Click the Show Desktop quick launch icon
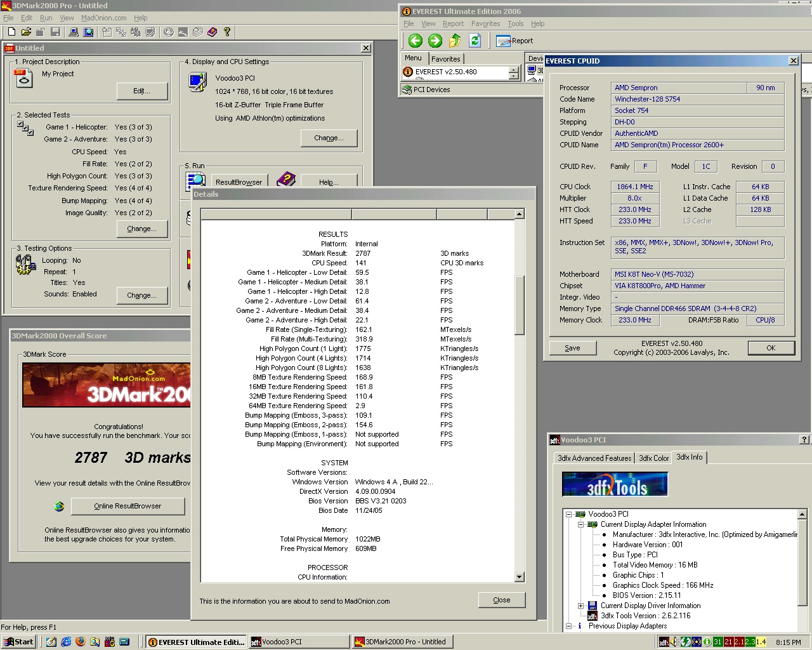Viewport: 812px width, 650px height. tap(51, 642)
